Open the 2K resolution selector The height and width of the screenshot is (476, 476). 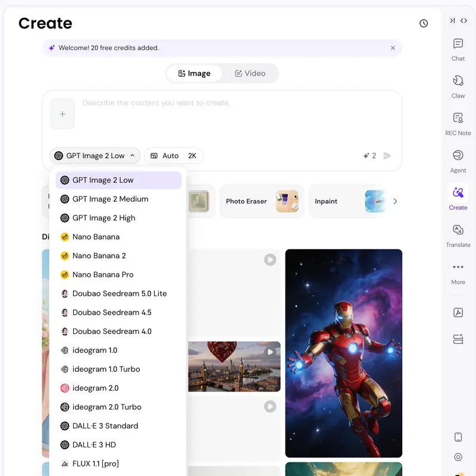(192, 156)
